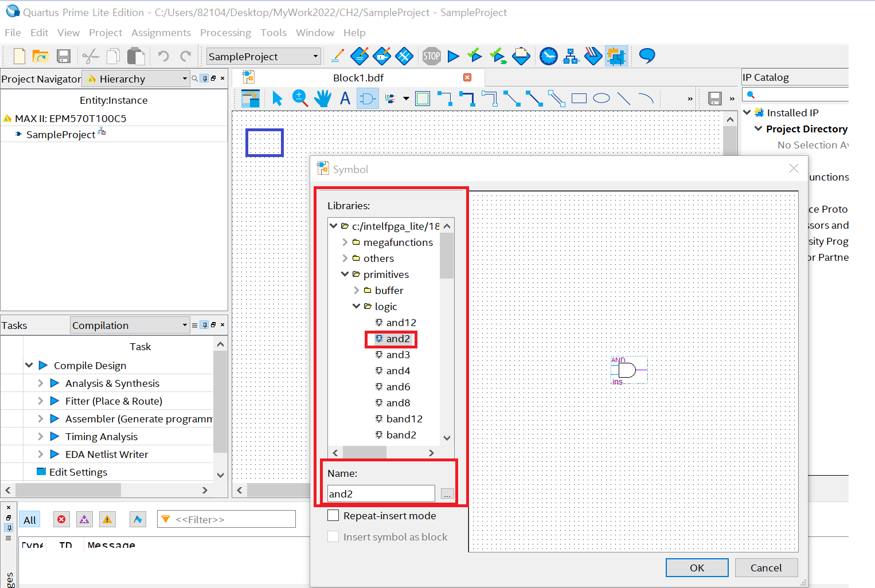Expand the others library folder
This screenshot has width=875, height=588.
[x=345, y=258]
